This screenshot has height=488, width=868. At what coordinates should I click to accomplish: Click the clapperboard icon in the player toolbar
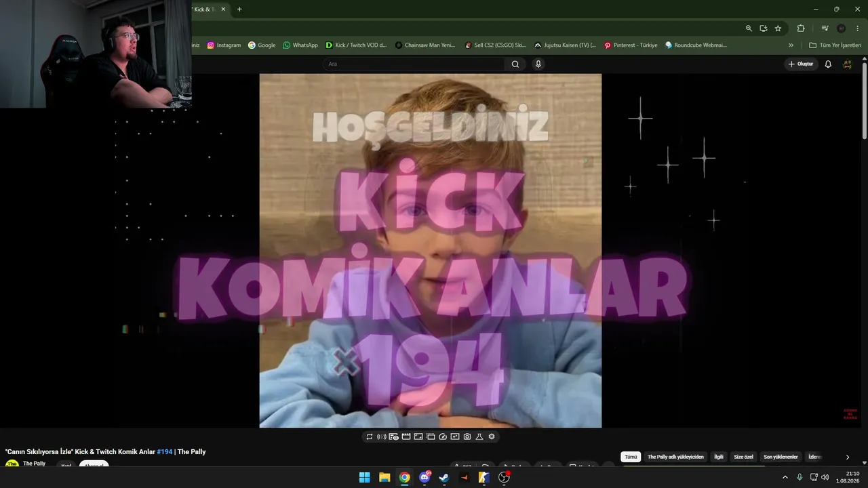pos(406,436)
